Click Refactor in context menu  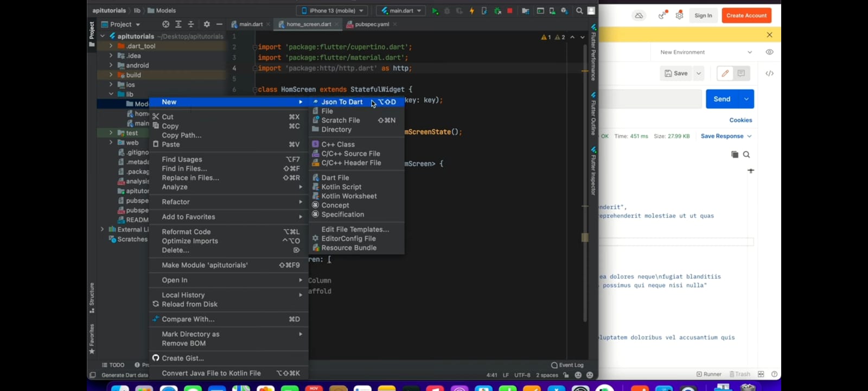228,201
